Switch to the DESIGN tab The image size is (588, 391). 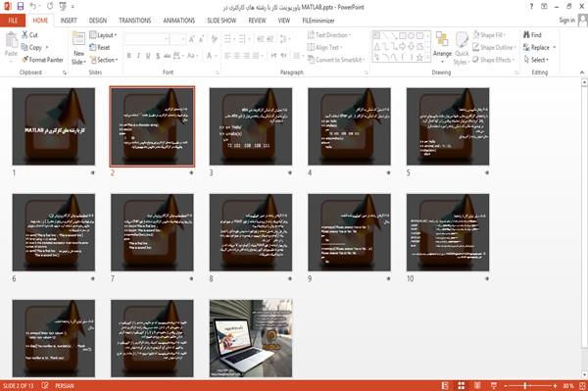(x=98, y=21)
